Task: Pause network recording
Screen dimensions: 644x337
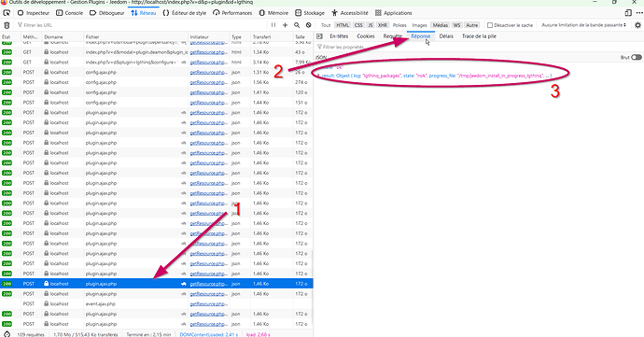Action: click(273, 25)
